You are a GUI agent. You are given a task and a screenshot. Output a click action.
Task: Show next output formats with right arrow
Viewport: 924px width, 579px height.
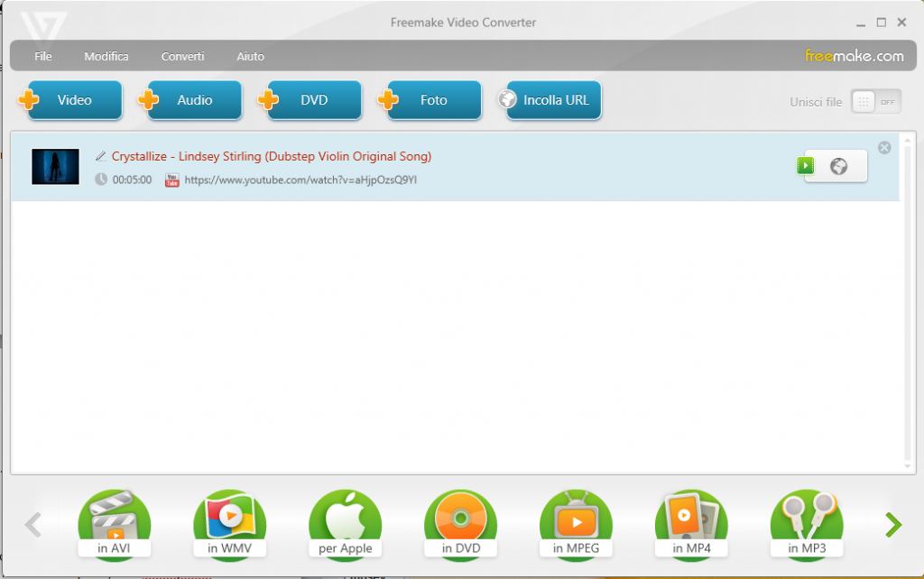[893, 524]
